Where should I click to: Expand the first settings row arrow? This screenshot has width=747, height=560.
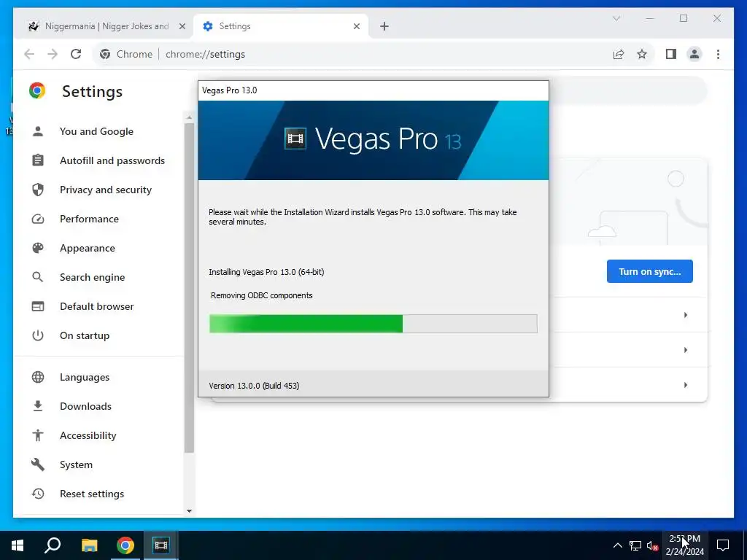pyautogui.click(x=685, y=315)
